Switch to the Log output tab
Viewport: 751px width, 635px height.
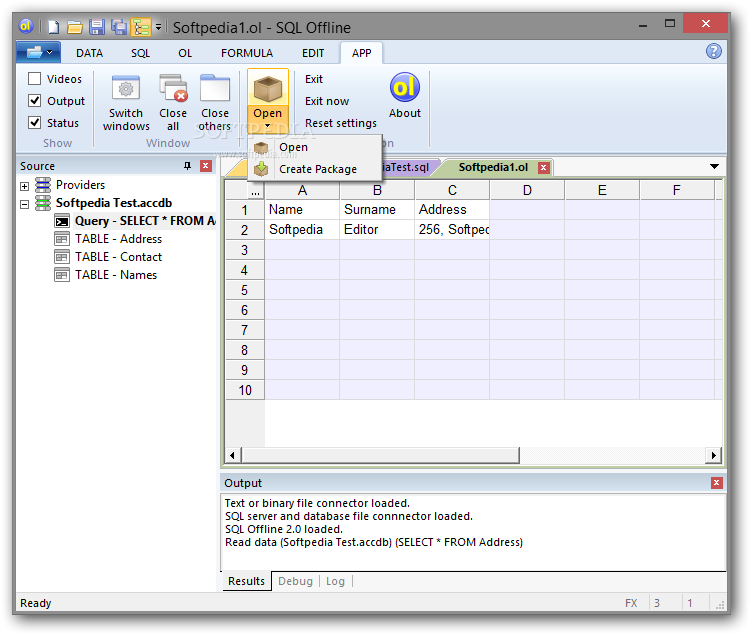(335, 581)
